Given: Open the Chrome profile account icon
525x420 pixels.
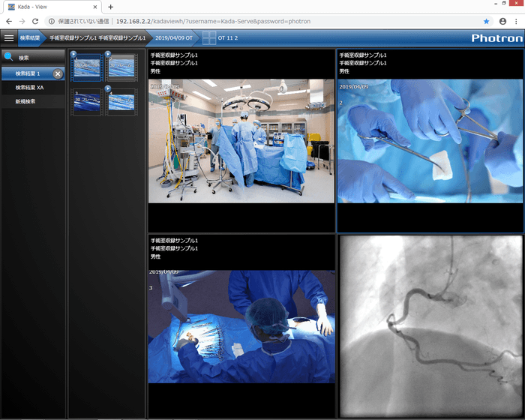Looking at the screenshot, I should 502,21.
